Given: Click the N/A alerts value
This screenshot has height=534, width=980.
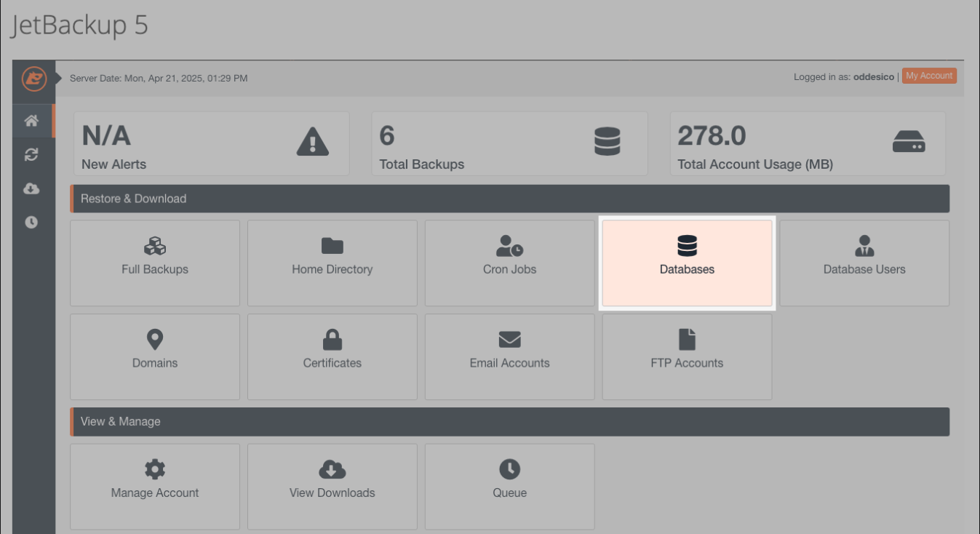Looking at the screenshot, I should pyautogui.click(x=106, y=136).
